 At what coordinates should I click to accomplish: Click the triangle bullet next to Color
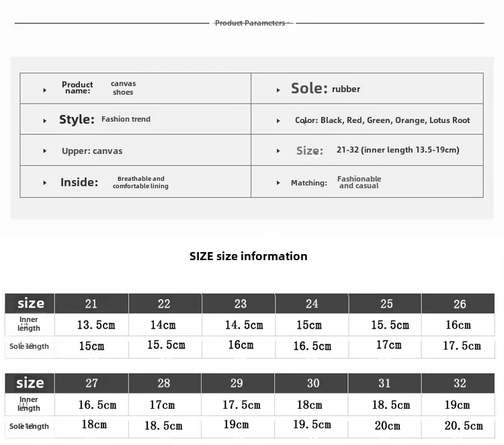pos(278,121)
